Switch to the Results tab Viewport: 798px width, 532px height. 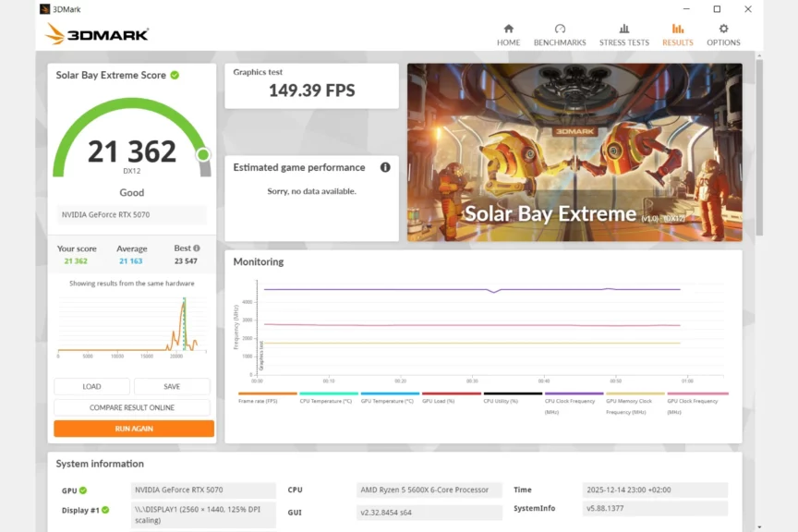coord(677,34)
